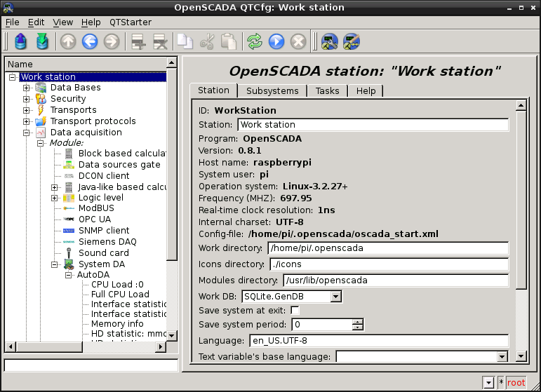Image resolution: width=541 pixels, height=392 pixels.
Task: Expand the Data Bases tree node
Action: 27,88
